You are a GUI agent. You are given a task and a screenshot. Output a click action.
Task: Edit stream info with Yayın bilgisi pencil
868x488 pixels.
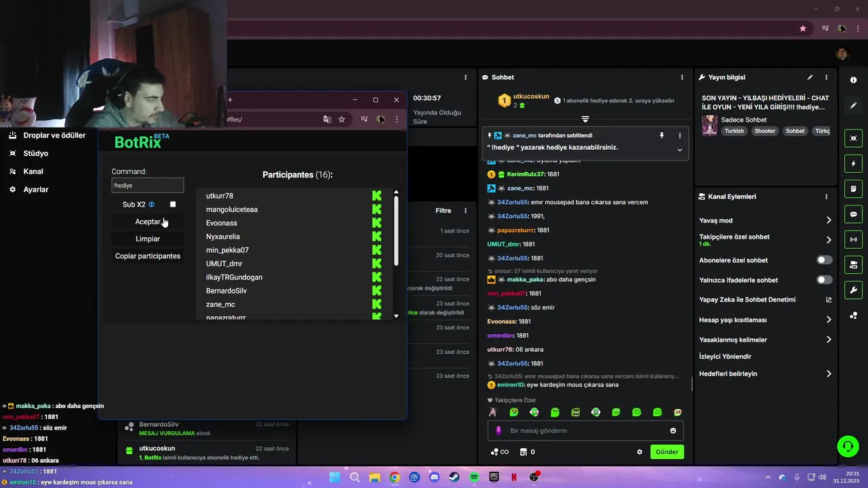(x=810, y=77)
